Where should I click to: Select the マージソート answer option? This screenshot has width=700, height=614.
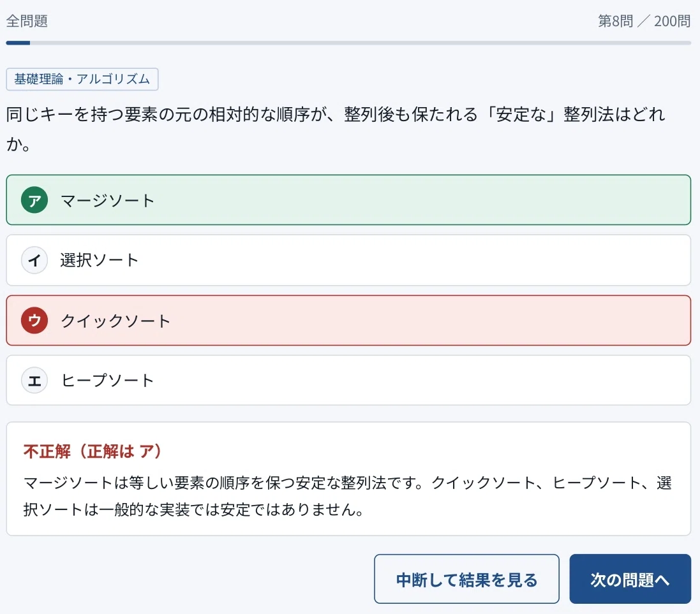click(x=348, y=200)
